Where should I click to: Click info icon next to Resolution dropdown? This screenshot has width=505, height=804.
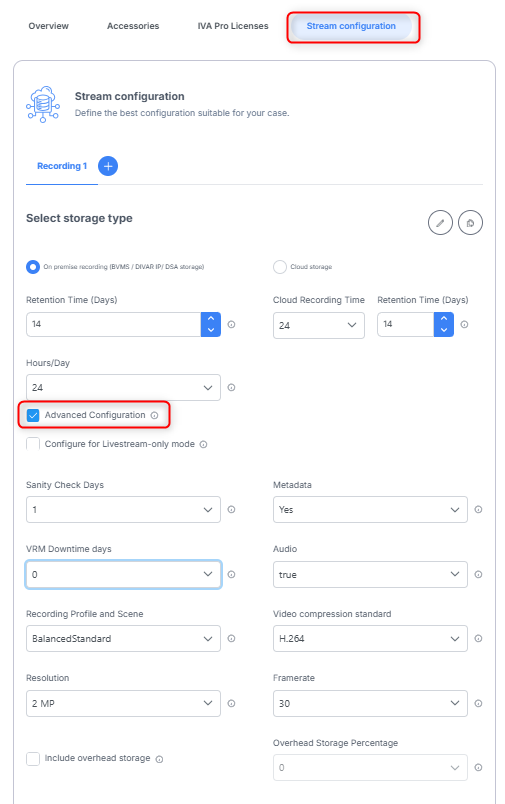231,704
